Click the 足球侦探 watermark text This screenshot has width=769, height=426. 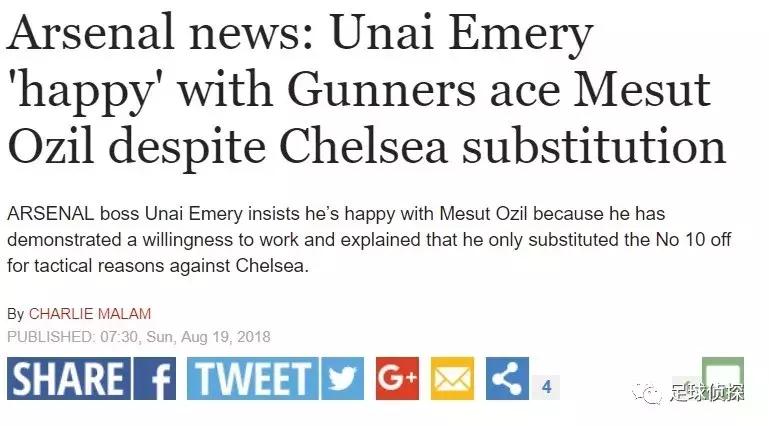tap(708, 392)
